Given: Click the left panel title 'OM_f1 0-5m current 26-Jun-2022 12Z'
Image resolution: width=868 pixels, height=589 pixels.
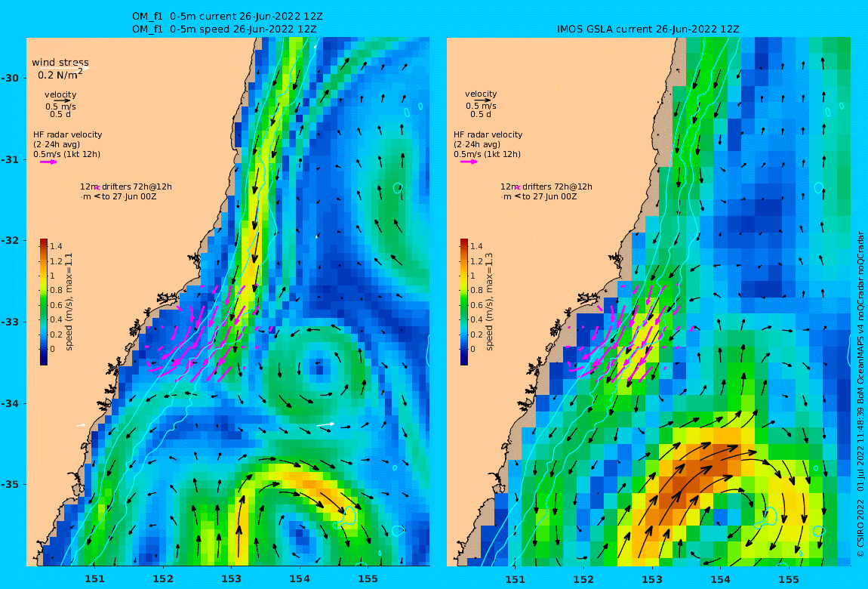Looking at the screenshot, I should 227,17.
